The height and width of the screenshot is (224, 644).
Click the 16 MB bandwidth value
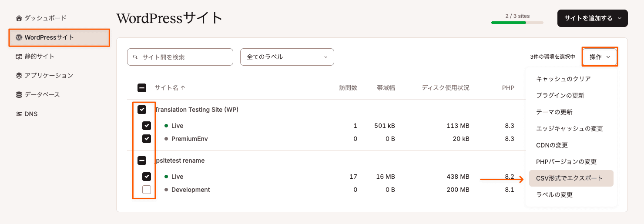click(x=386, y=177)
